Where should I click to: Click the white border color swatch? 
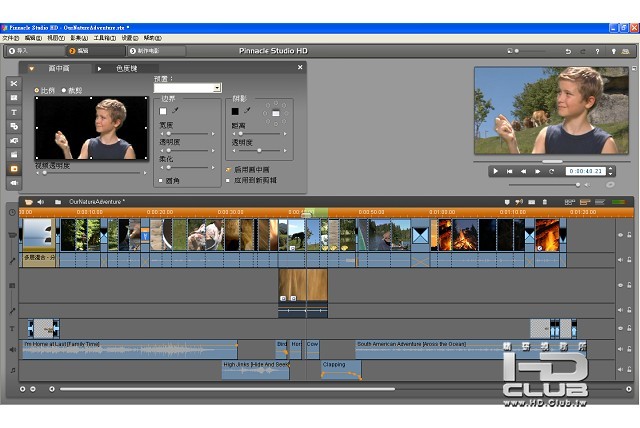click(x=163, y=111)
